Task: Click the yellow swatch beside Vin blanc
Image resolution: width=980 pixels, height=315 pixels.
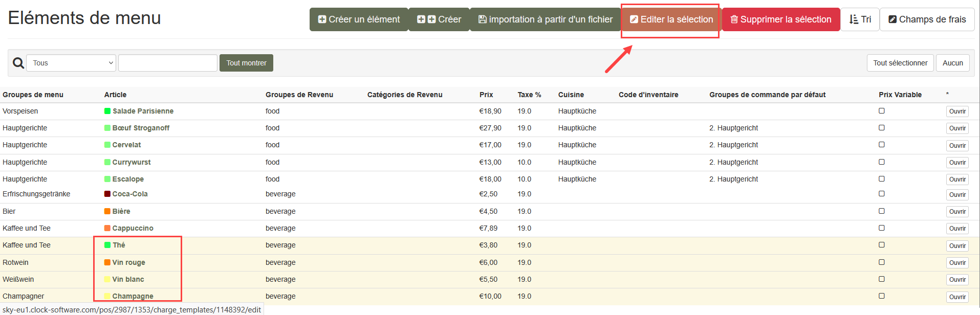Action: [107, 279]
